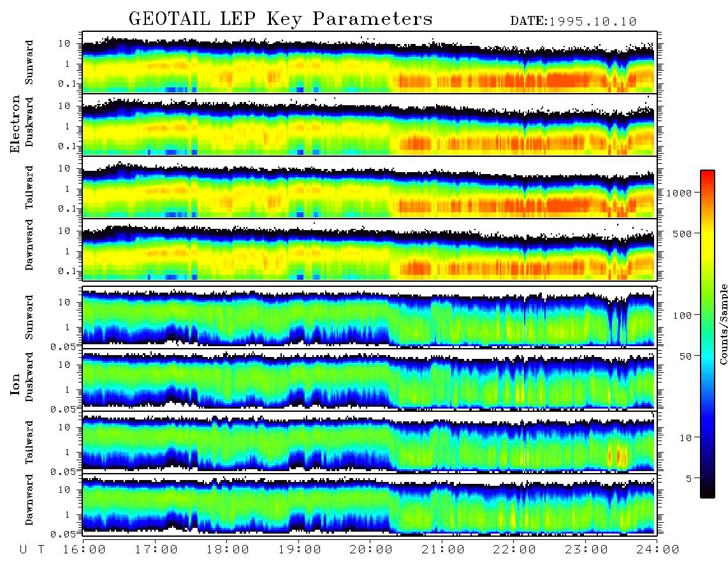Image resolution: width=728 pixels, height=561 pixels.
Task: Click the rainbow Counts/Sample color bar
Action: coord(708,334)
